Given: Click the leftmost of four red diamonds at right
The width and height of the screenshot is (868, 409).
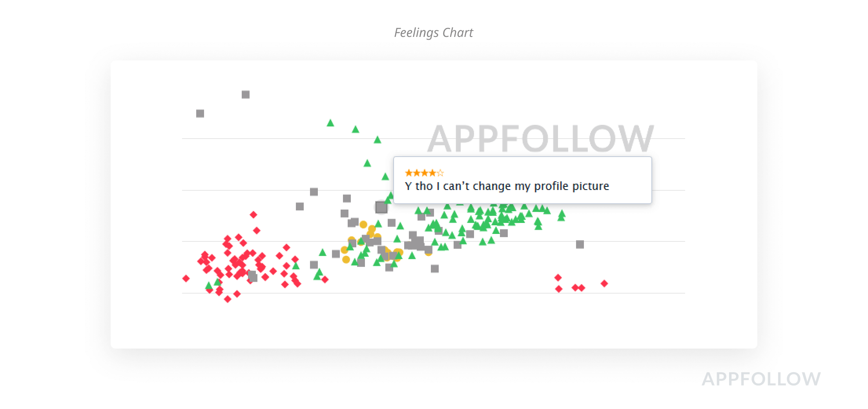Looking at the screenshot, I should pos(558,278).
